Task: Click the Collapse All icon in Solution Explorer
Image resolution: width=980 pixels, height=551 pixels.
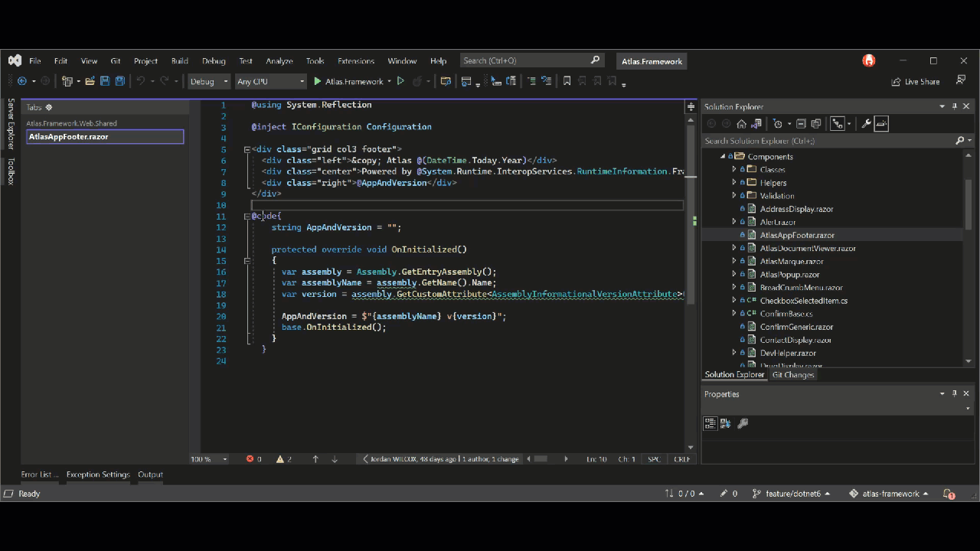Action: (801, 124)
